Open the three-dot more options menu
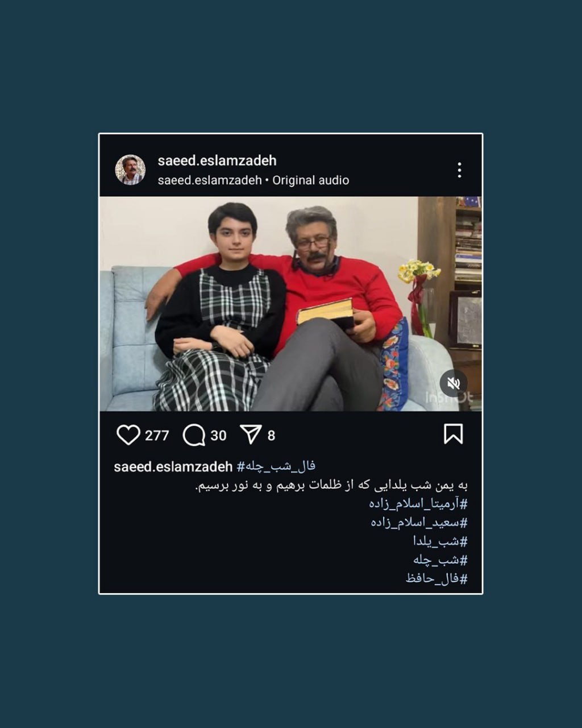Viewport: 582px width, 728px height. coord(459,169)
